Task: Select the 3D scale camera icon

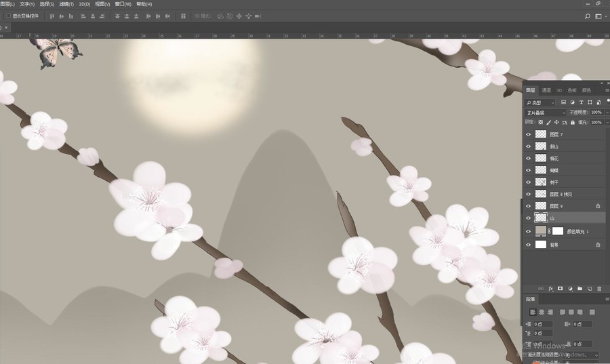Action: 258,16
